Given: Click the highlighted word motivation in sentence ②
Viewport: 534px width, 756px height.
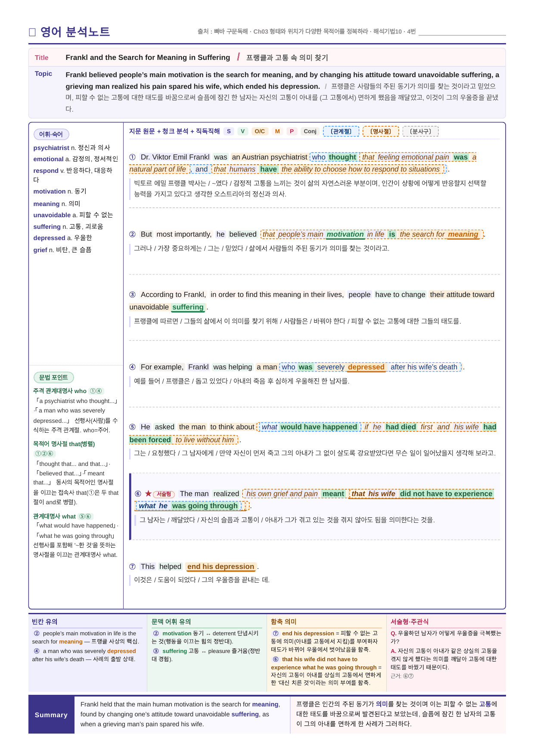Looking at the screenshot, I should pos(345,234).
